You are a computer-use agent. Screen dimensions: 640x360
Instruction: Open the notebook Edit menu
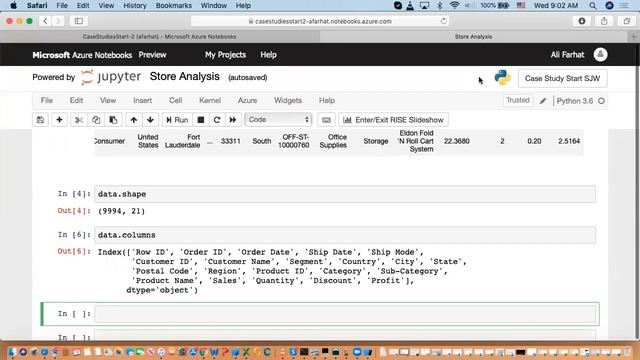coord(76,100)
